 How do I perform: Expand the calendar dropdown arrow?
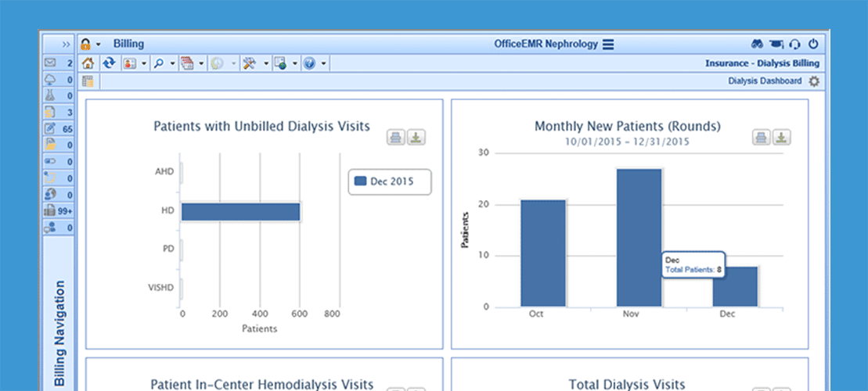click(201, 64)
